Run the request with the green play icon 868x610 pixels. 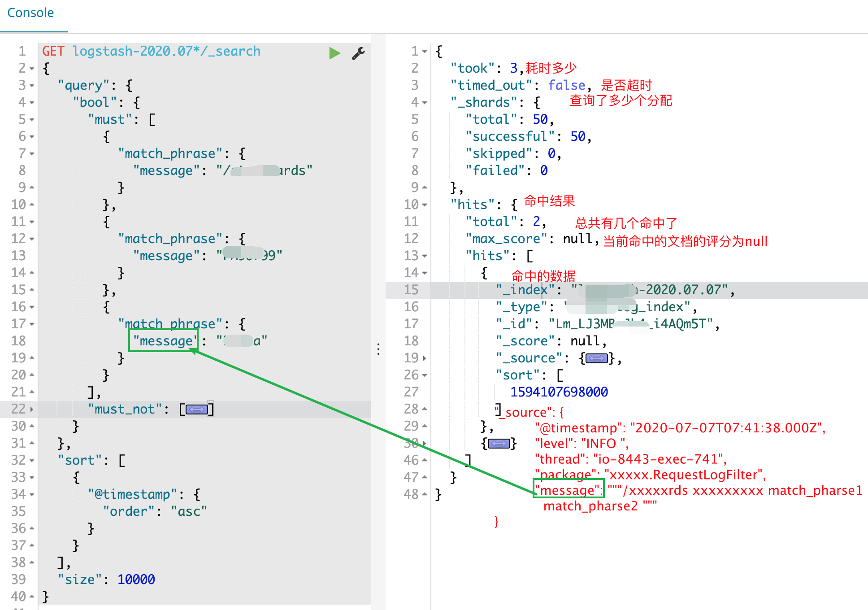[334, 53]
